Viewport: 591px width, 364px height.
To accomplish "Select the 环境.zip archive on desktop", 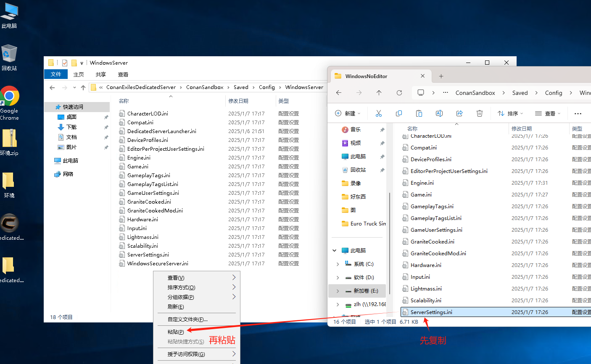I will (x=9, y=143).
